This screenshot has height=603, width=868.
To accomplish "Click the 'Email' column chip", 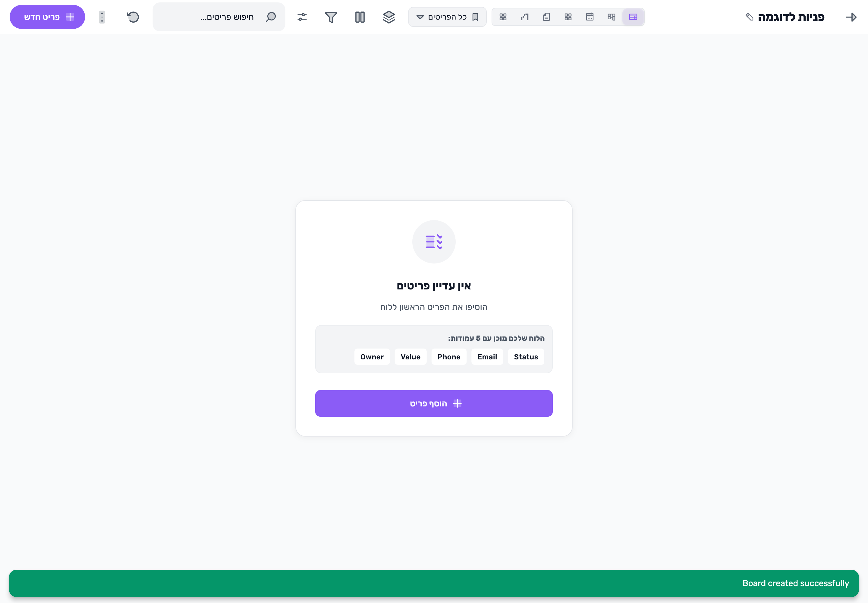I will pos(487,357).
